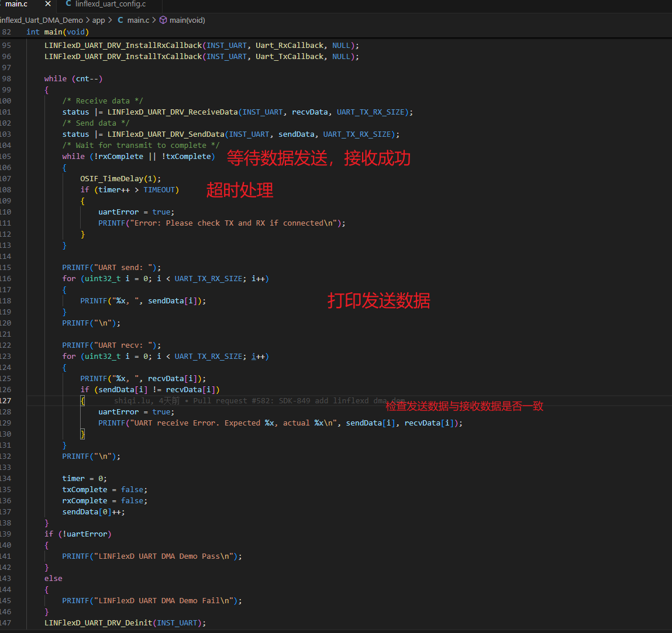The height and width of the screenshot is (633, 672).
Task: Click the "LINFlexD UART DMA Demo Pass" string
Action: 166,556
